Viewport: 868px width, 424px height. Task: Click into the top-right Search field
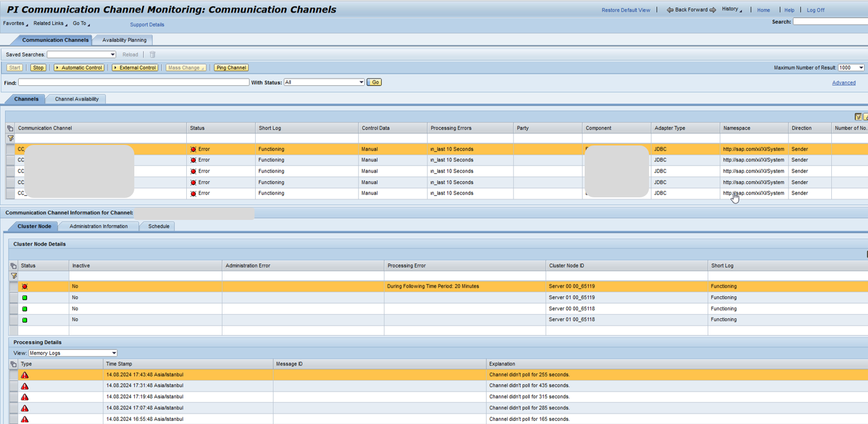tap(830, 21)
